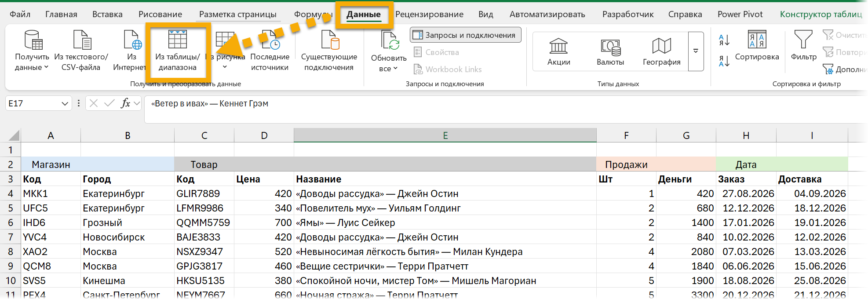The width and height of the screenshot is (868, 299).
Task: Click money cell 2080
Action: pyautogui.click(x=686, y=252)
